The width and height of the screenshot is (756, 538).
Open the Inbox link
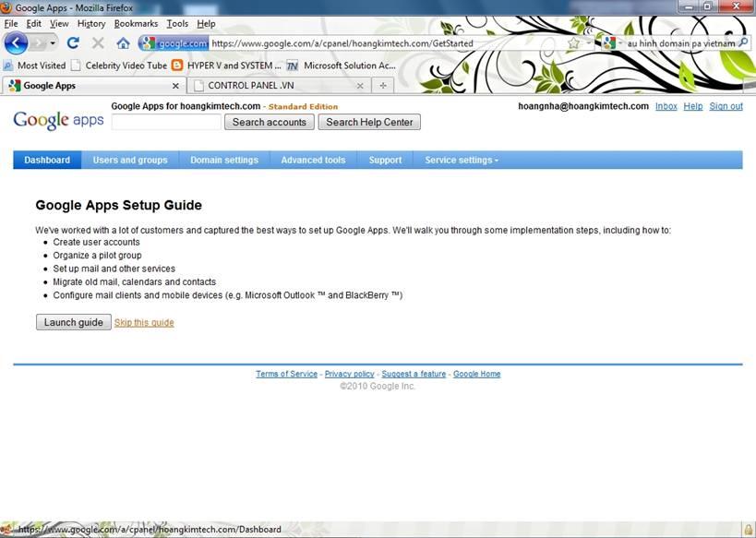pyautogui.click(x=666, y=106)
